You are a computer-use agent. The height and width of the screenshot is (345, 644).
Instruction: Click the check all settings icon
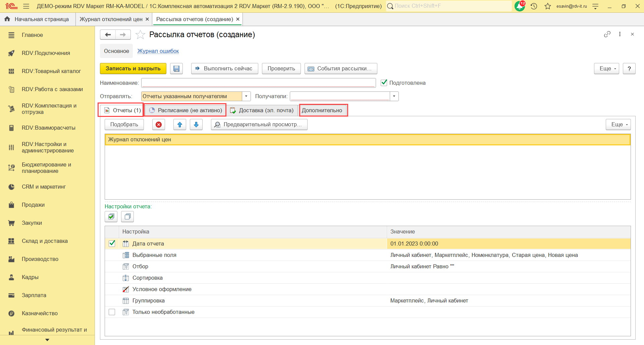coord(111,217)
